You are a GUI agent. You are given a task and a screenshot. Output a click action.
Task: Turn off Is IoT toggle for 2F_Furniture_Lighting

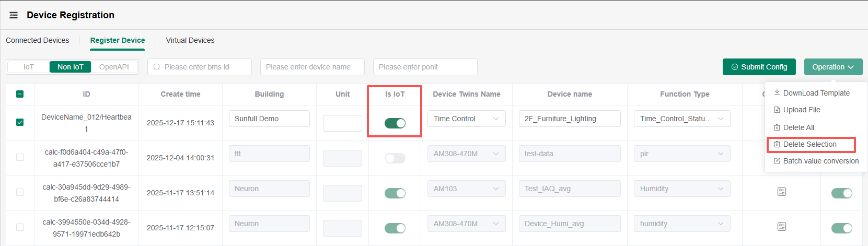coord(395,123)
